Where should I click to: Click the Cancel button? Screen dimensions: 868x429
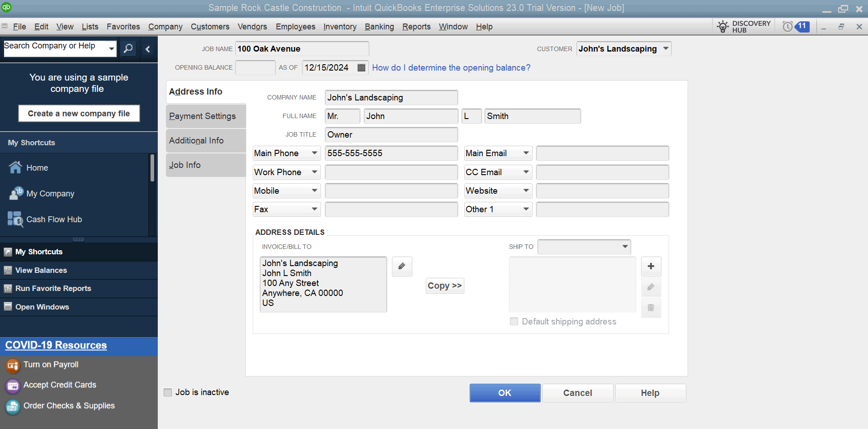(578, 393)
